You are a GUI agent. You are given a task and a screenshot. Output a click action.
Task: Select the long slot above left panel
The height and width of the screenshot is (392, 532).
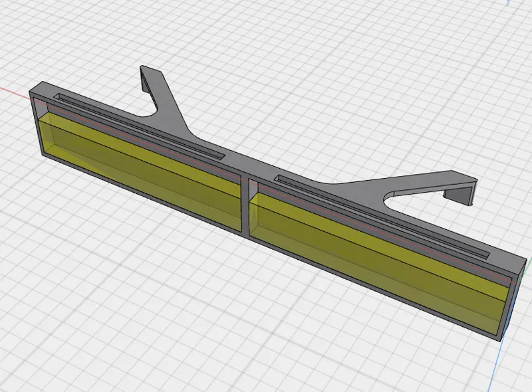[139, 126]
